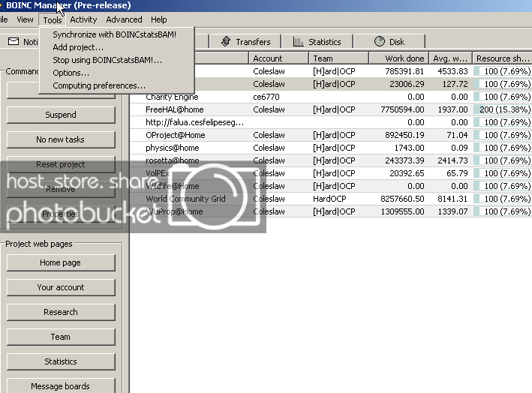Screen dimensions: 532x393
Task: Open the project Home page button
Action: click(x=61, y=262)
